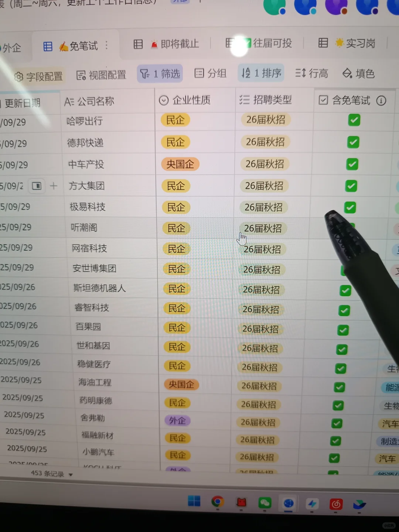Click the 央国企 tag for 海油工程
The height and width of the screenshot is (532, 399).
[x=181, y=385]
